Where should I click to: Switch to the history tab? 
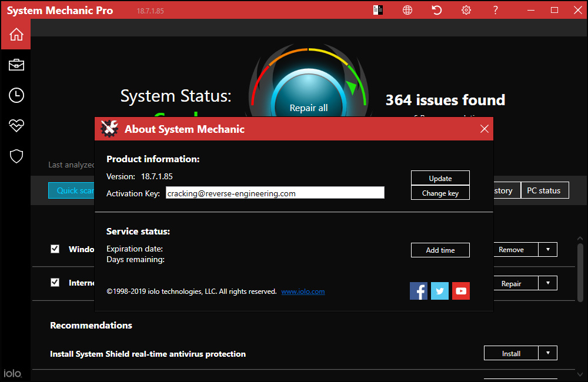coord(507,190)
